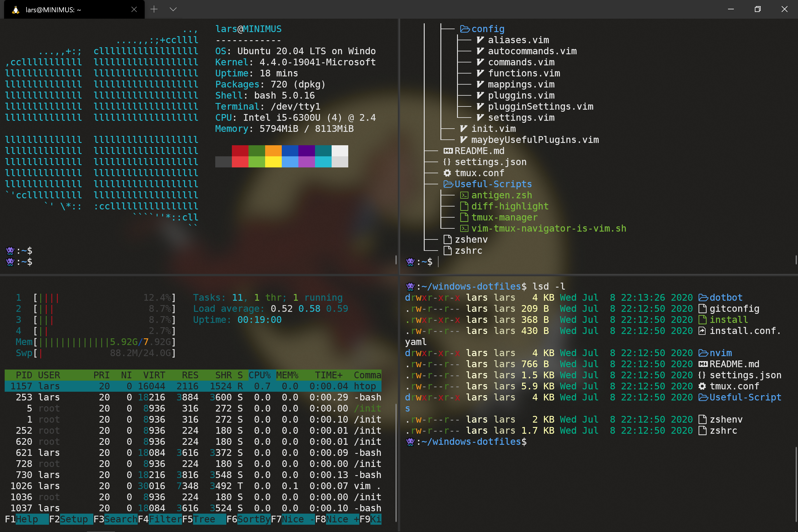The image size is (798, 532).
Task: Click the config folder icon in the tree
Action: 465,29
